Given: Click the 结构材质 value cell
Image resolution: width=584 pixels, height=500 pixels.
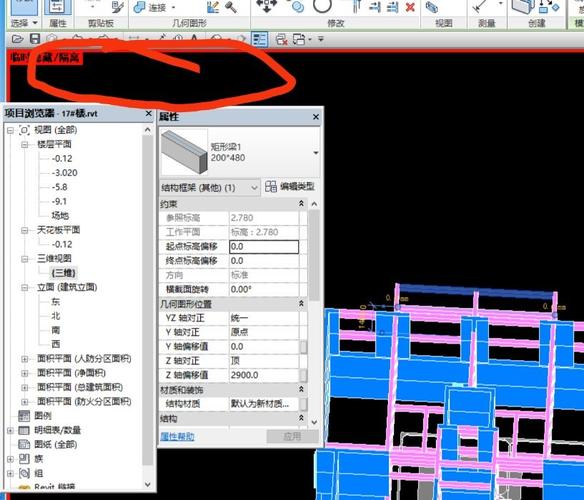Looking at the screenshot, I should click(264, 404).
